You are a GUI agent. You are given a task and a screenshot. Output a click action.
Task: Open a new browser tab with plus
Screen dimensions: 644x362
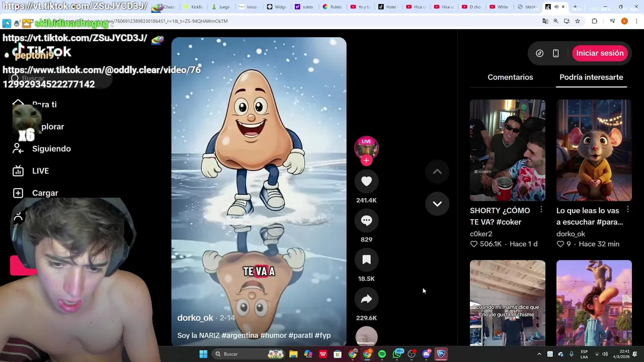(x=575, y=7)
